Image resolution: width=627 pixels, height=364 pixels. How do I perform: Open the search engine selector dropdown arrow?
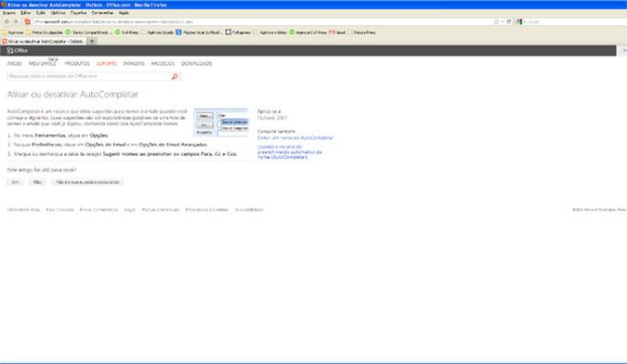(x=524, y=21)
